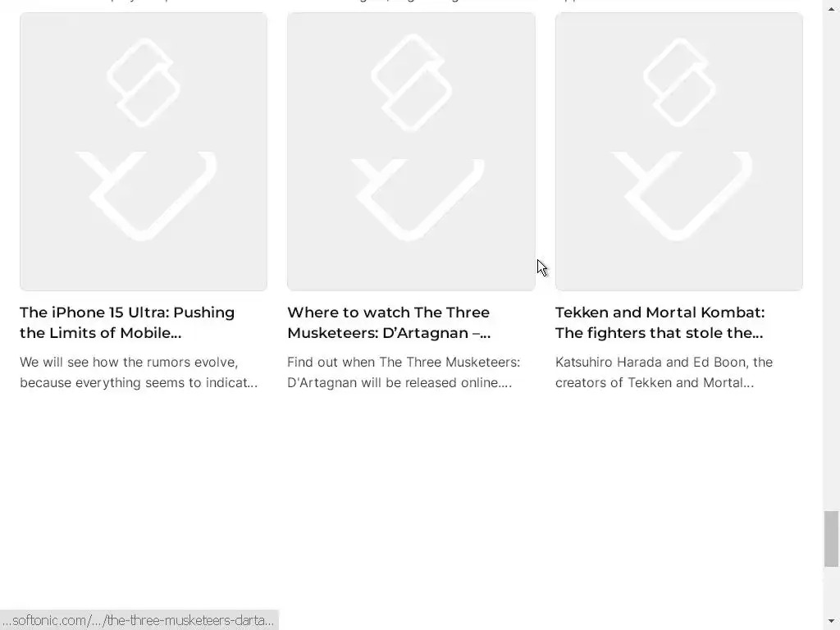Click Softonic placeholder logo in iPhone 15 card

point(144,139)
